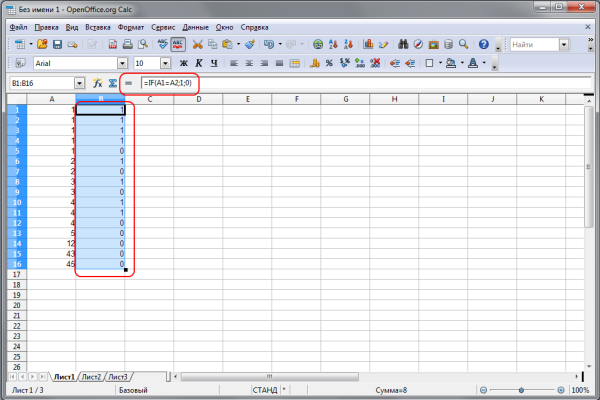Open the Правка menu
Image resolution: width=600 pixels, height=400 pixels.
pyautogui.click(x=46, y=28)
